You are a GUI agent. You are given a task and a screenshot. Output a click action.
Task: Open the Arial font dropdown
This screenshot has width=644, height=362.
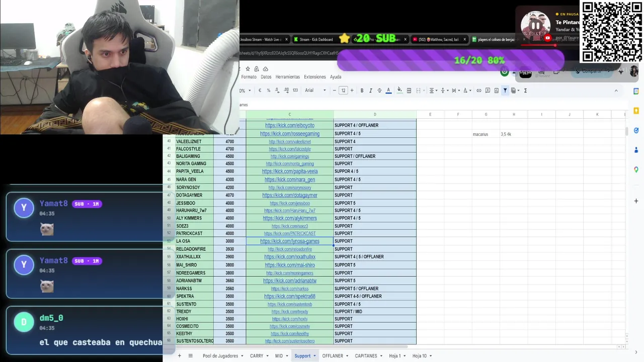315,90
